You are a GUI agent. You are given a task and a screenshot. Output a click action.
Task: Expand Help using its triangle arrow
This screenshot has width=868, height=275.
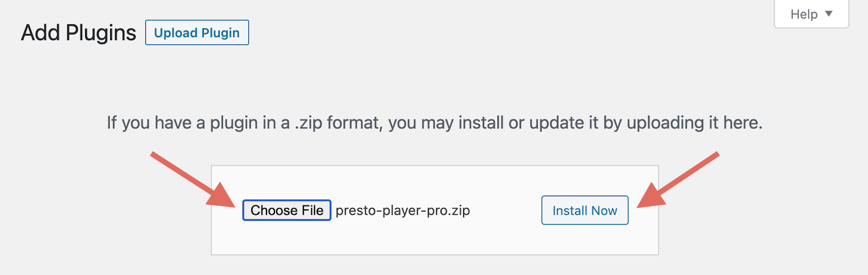[828, 14]
